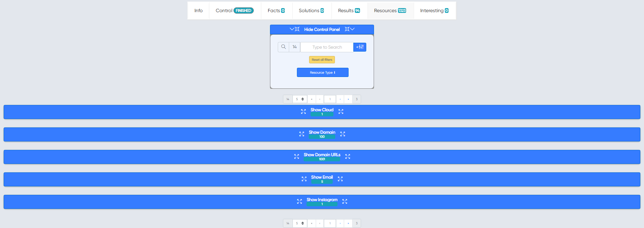Collapse using the Hide Control Panel bar
This screenshot has height=228, width=644.
pyautogui.click(x=322, y=29)
